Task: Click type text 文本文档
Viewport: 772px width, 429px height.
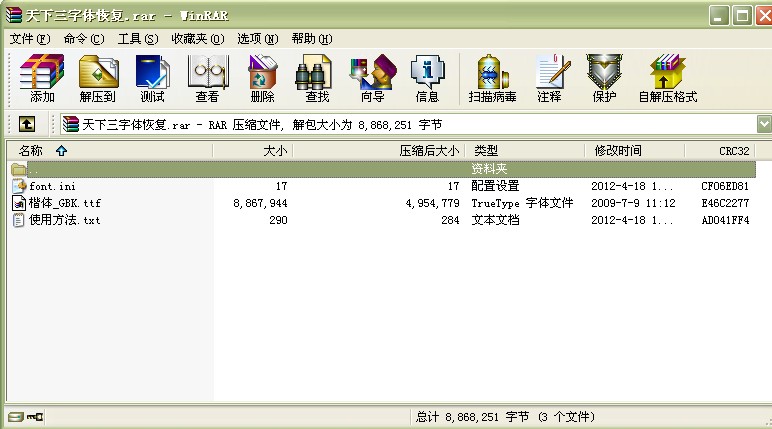Action: 495,220
